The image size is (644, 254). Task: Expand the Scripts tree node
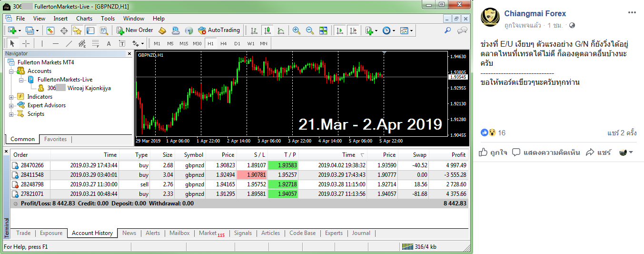click(x=11, y=114)
